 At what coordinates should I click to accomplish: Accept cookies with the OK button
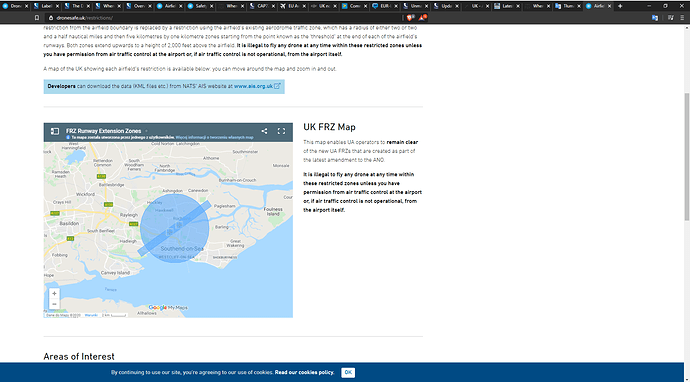[x=348, y=372]
